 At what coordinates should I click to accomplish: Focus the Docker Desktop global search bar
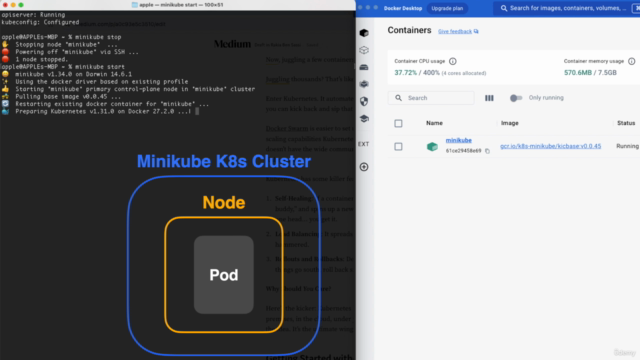pyautogui.click(x=567, y=8)
